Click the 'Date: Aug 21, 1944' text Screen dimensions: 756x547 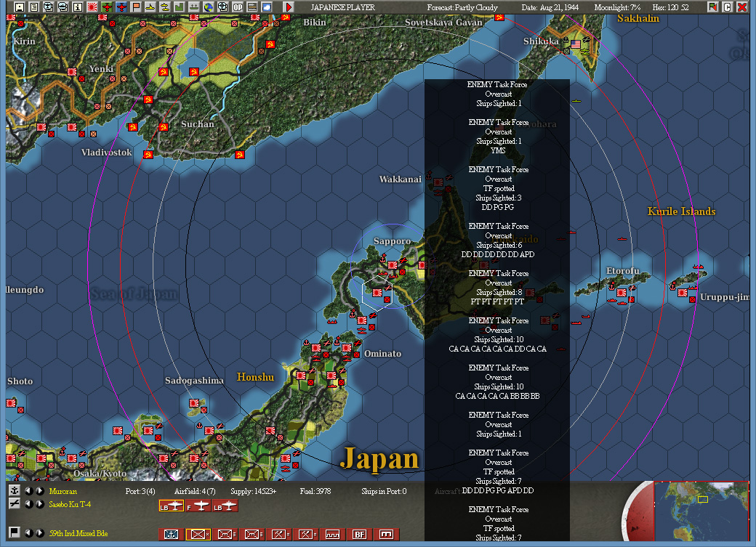(550, 7)
